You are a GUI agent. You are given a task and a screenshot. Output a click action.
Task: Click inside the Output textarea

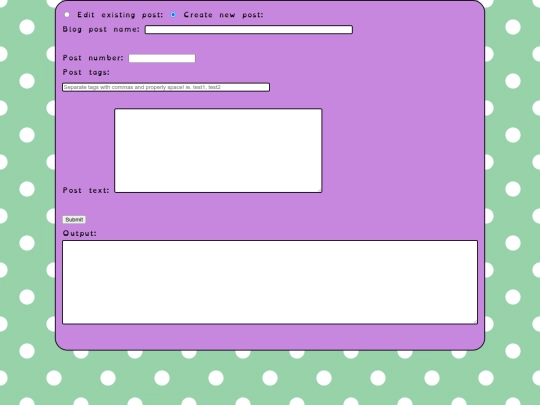(x=270, y=282)
